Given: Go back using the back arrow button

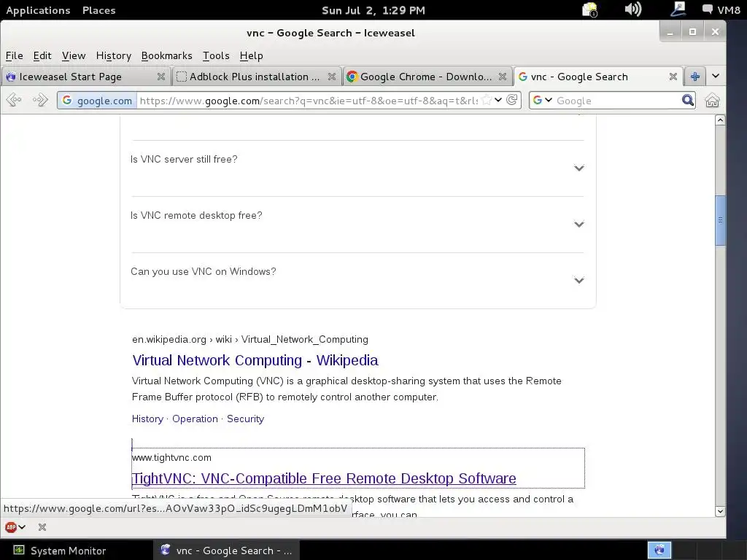Looking at the screenshot, I should (15, 101).
